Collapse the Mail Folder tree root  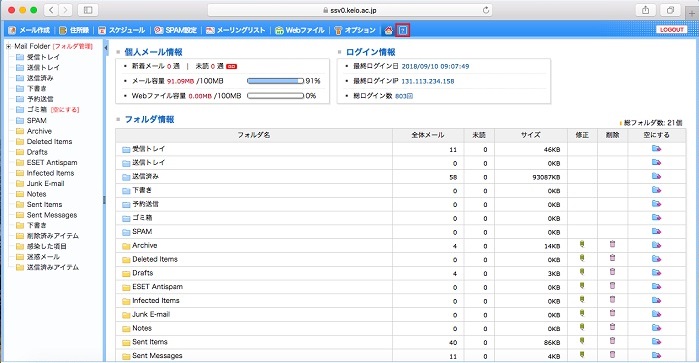(8, 46)
